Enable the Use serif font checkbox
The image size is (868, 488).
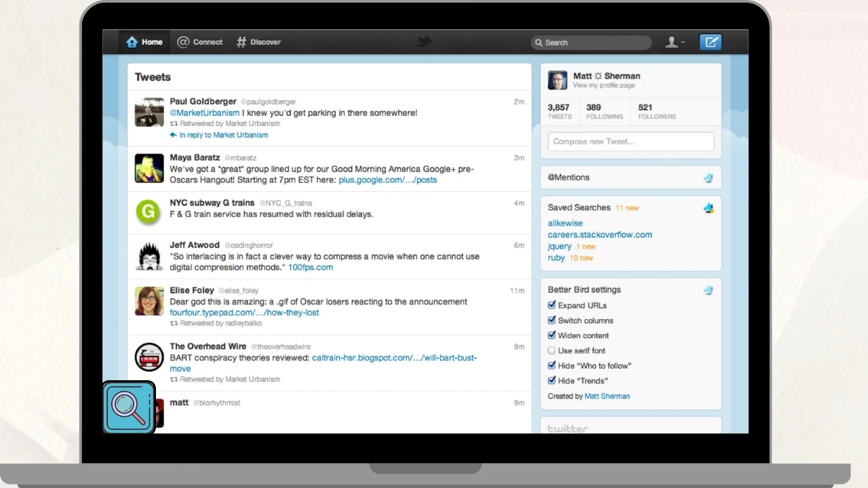[552, 350]
